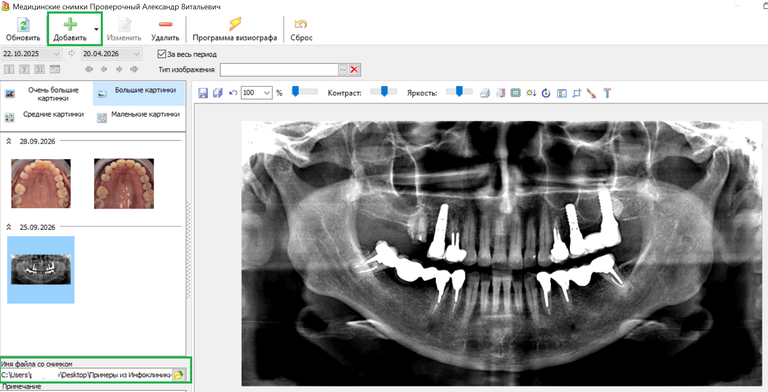Image resolution: width=768 pixels, height=392 pixels.
Task: Open the start date dropdown 22.10.2025
Action: tap(57, 54)
